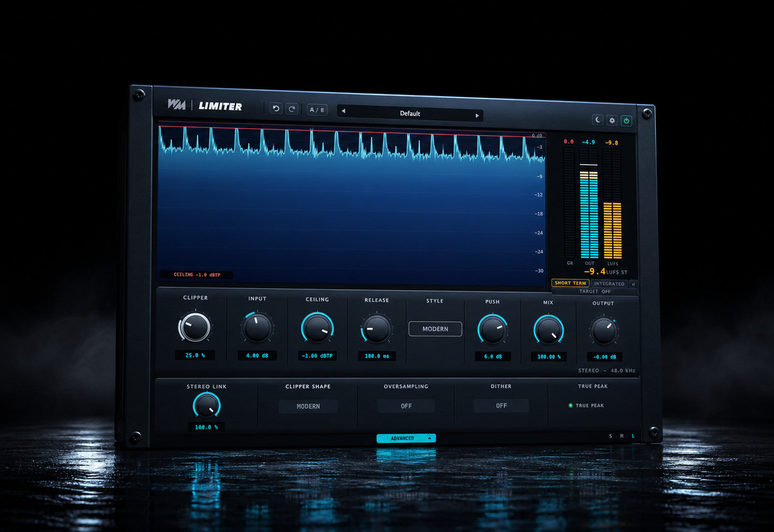Click the gain reduction GR meter
Screen dimensions: 774x532
(x=569, y=203)
